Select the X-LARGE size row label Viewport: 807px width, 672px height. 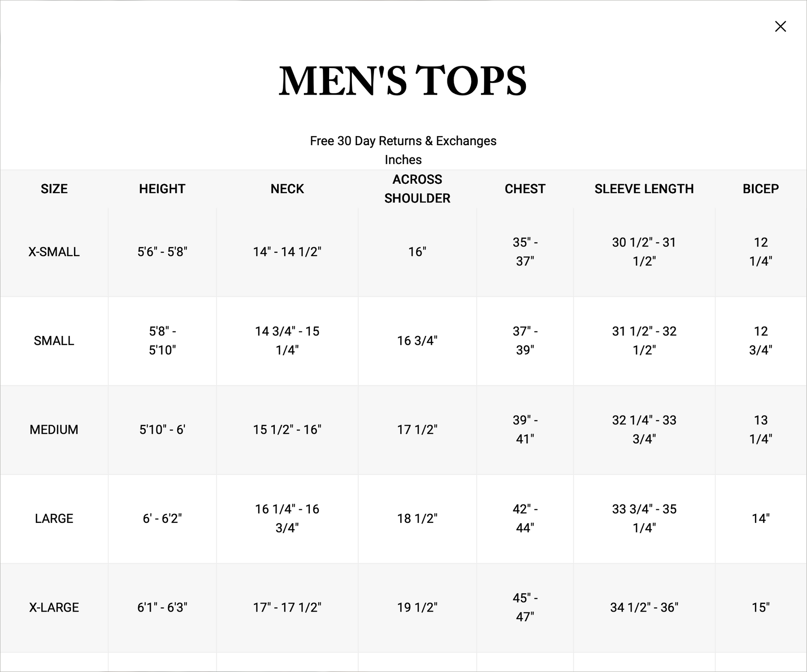point(54,607)
